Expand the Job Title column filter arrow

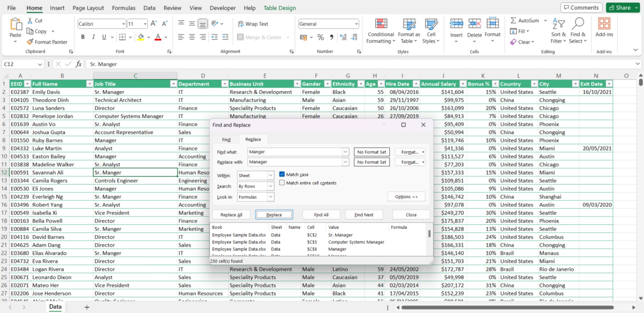point(173,84)
